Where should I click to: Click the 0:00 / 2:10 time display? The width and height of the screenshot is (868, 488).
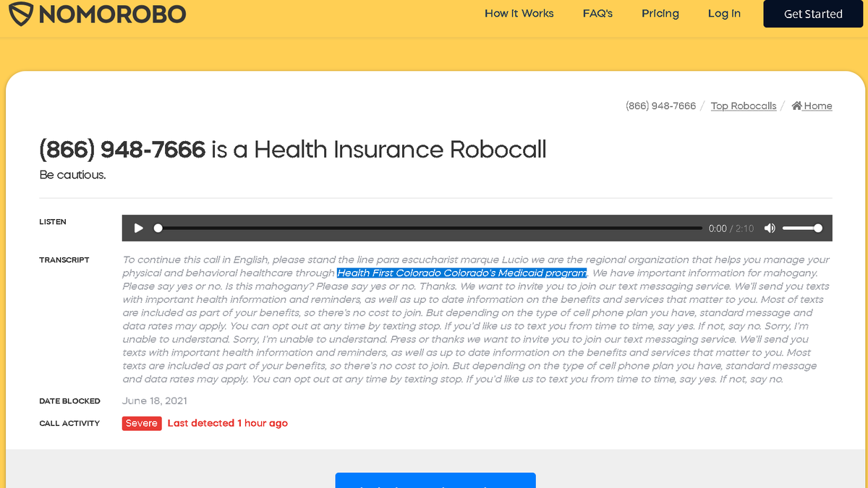[x=731, y=228]
